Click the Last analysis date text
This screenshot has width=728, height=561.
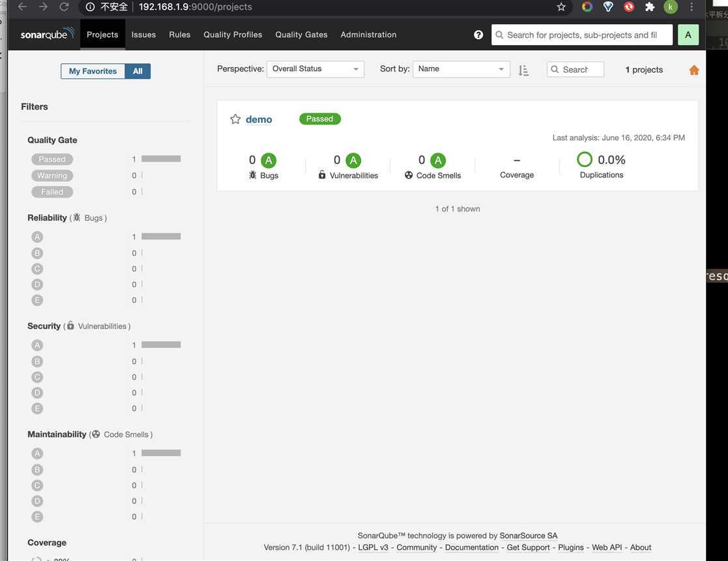point(619,138)
